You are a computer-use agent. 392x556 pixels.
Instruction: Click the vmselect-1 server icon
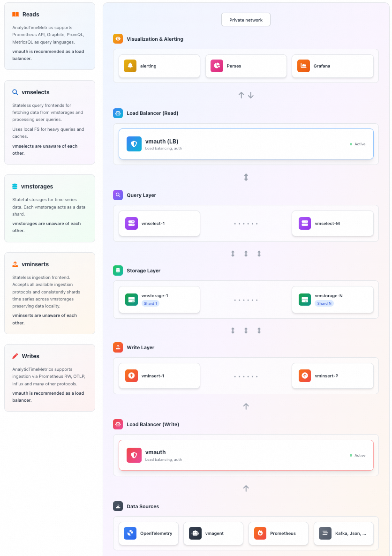tap(131, 224)
